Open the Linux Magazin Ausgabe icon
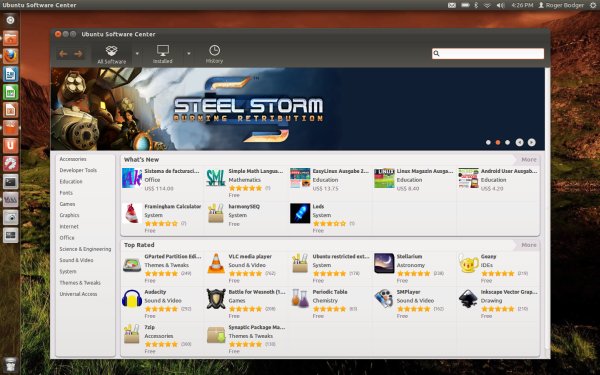This screenshot has width=600, height=375. pos(384,178)
